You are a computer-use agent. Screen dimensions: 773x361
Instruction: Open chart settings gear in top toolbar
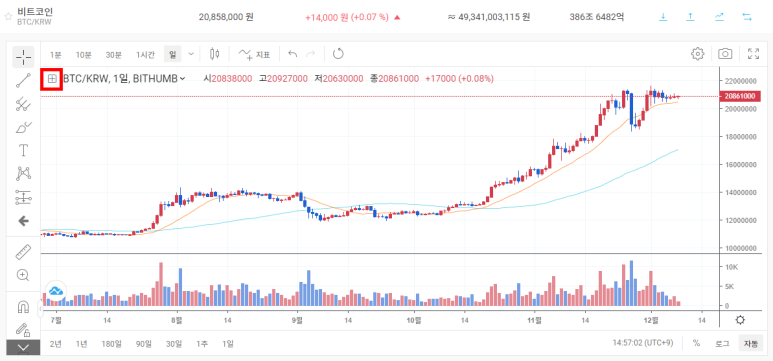point(698,54)
